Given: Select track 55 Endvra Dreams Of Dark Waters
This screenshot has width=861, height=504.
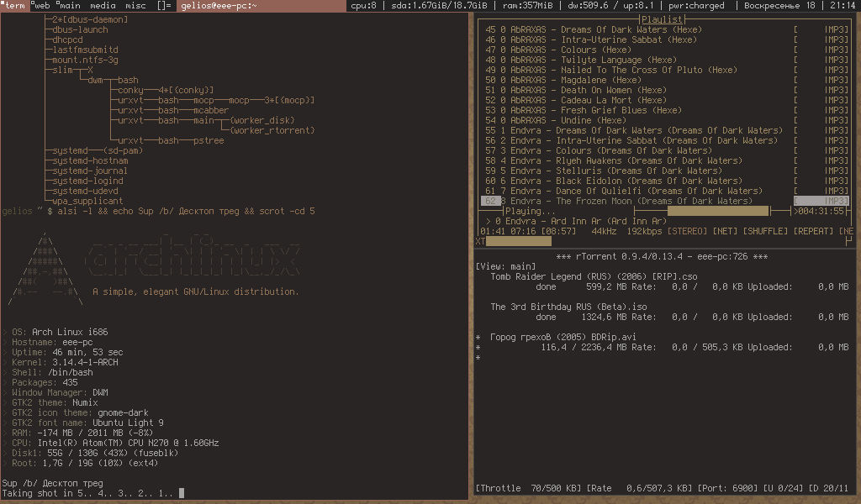Looking at the screenshot, I should (667, 130).
